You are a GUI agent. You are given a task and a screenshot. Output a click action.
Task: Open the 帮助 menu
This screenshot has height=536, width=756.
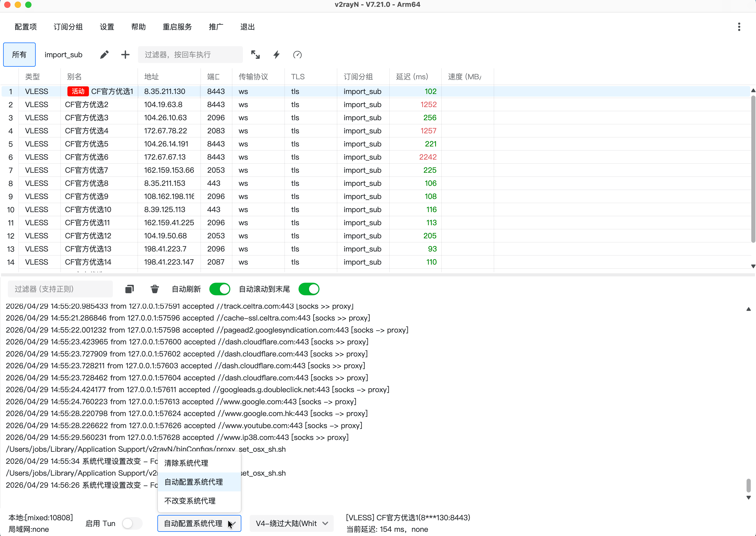click(x=139, y=27)
